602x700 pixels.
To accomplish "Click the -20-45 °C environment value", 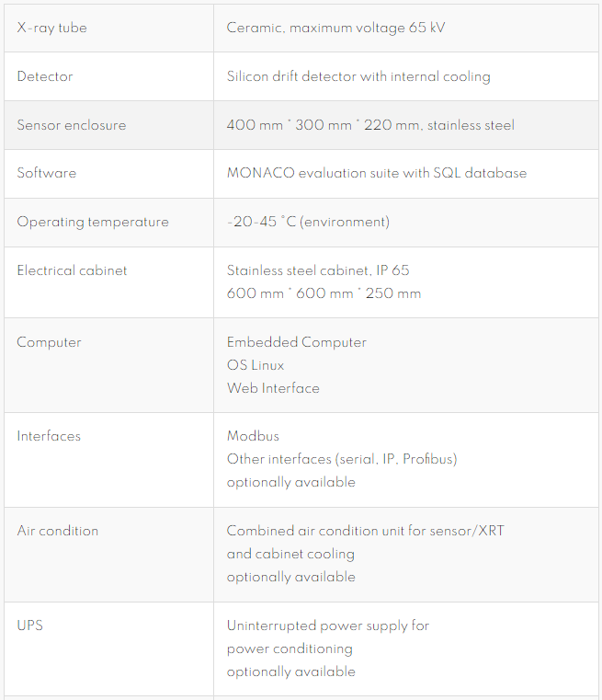I will click(x=308, y=222).
